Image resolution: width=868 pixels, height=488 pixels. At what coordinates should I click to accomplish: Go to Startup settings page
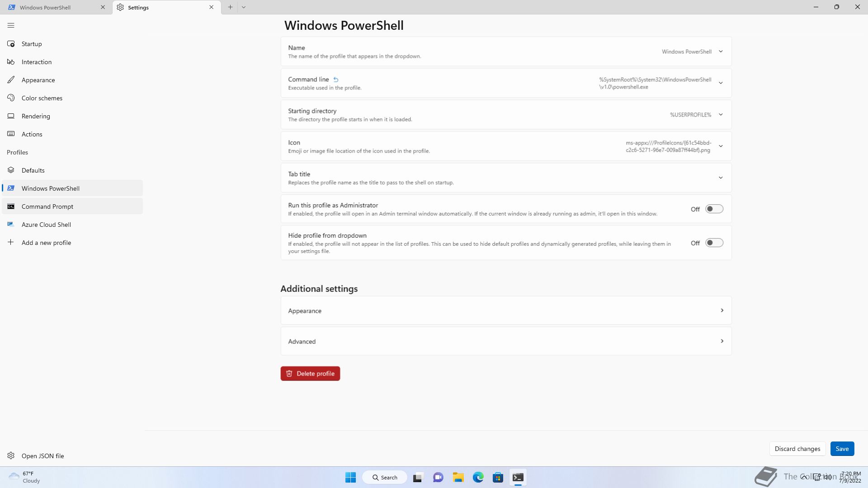point(72,44)
